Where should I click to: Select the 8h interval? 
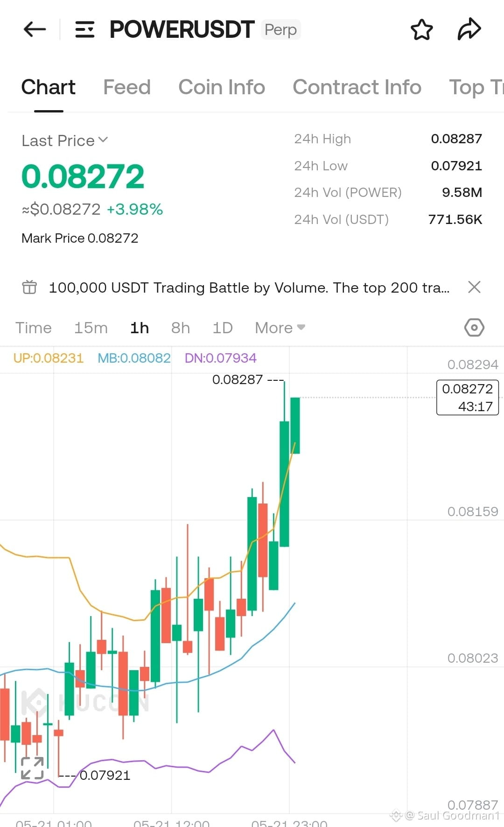coord(181,328)
